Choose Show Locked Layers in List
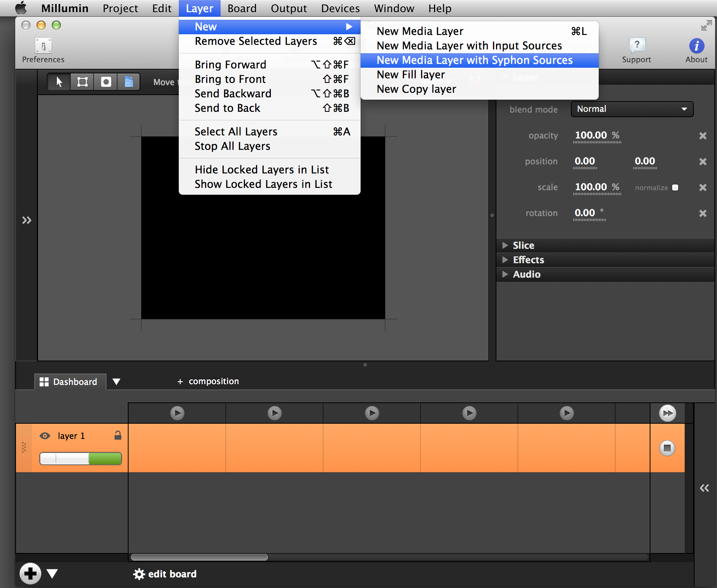 270,184
